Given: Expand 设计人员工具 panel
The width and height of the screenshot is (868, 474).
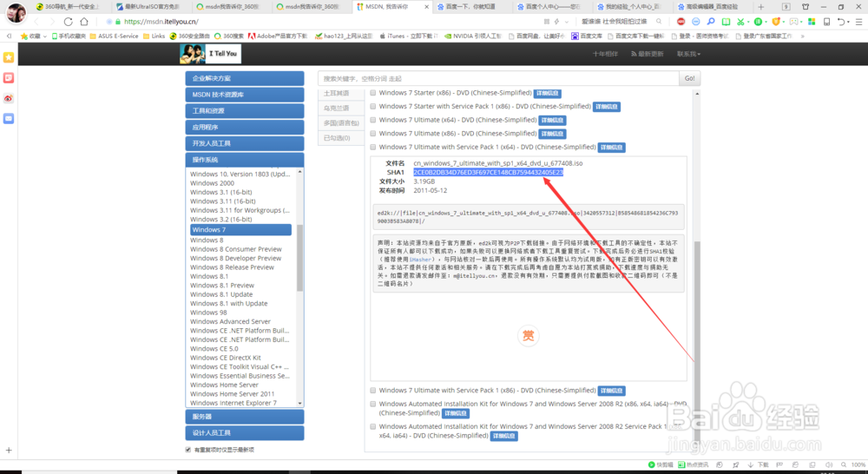Looking at the screenshot, I should coord(245,433).
